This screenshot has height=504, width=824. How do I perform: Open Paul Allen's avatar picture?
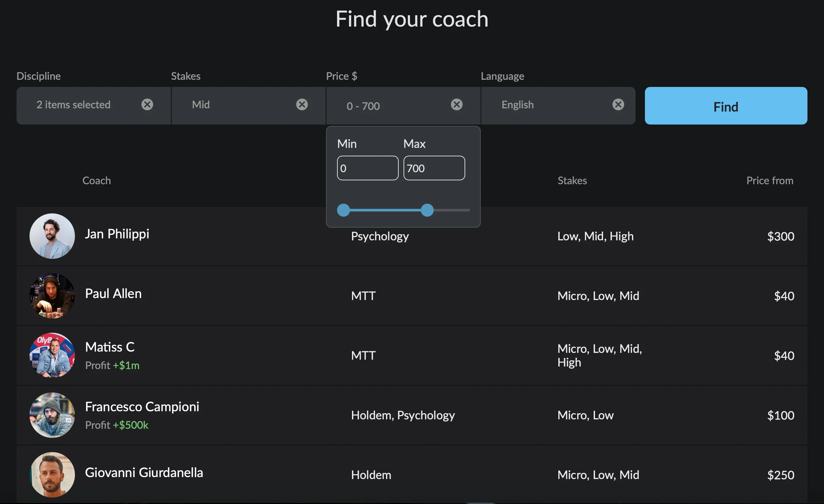52,296
